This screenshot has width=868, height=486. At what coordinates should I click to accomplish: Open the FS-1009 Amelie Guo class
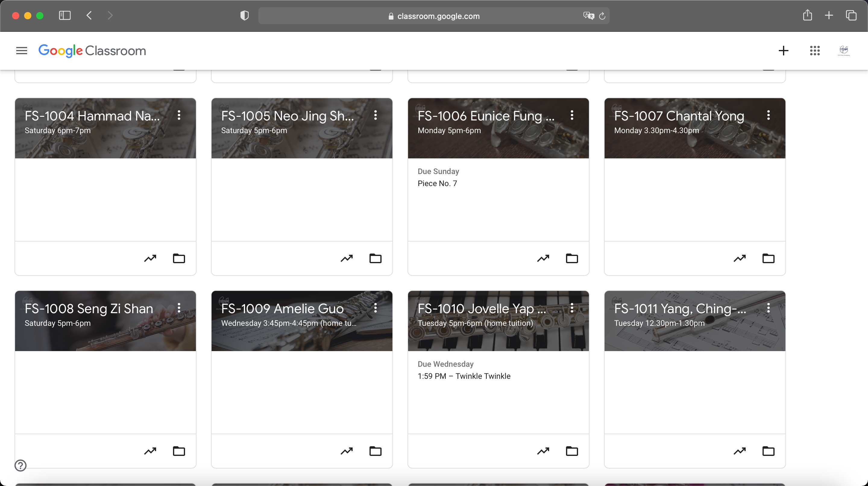282,309
